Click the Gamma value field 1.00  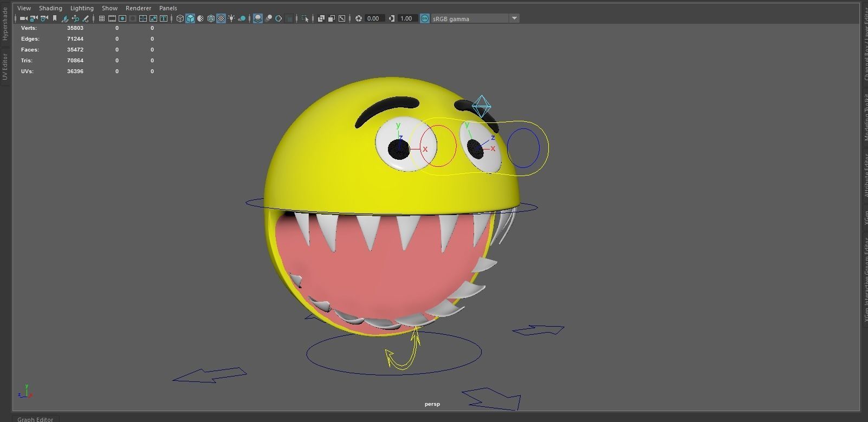406,18
